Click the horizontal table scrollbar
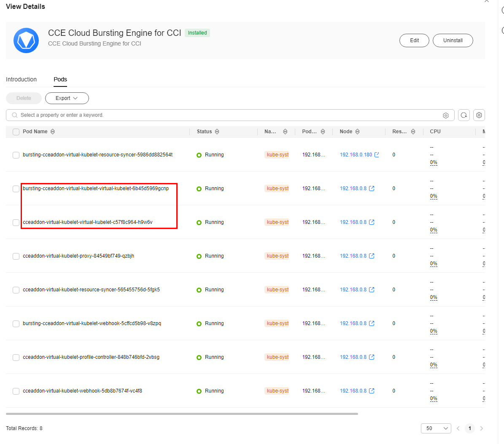The image size is (504, 444). [182, 414]
